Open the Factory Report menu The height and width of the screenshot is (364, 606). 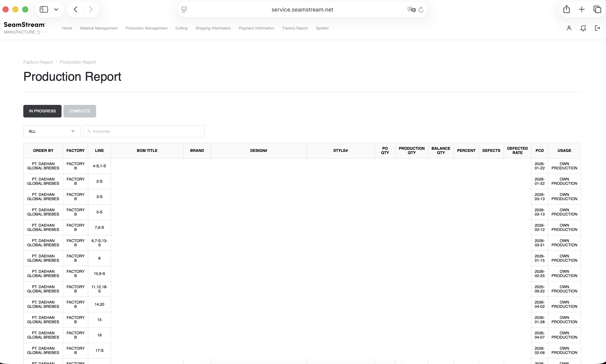click(x=295, y=28)
